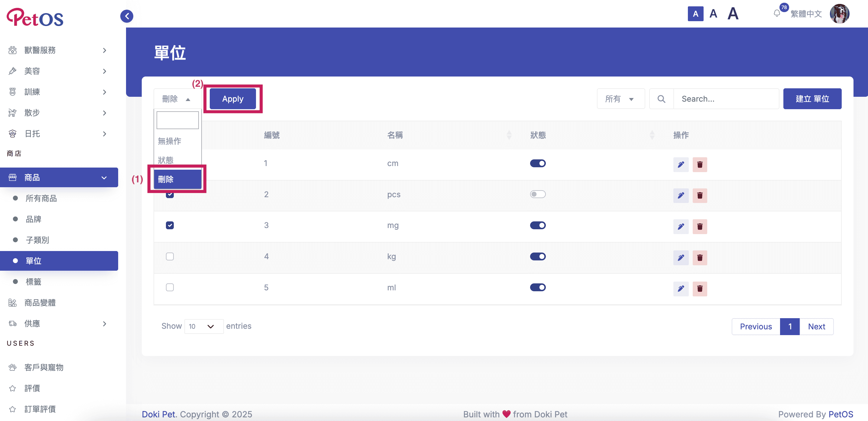Click the 建立 單位 button
Image resolution: width=868 pixels, height=421 pixels.
(x=812, y=99)
